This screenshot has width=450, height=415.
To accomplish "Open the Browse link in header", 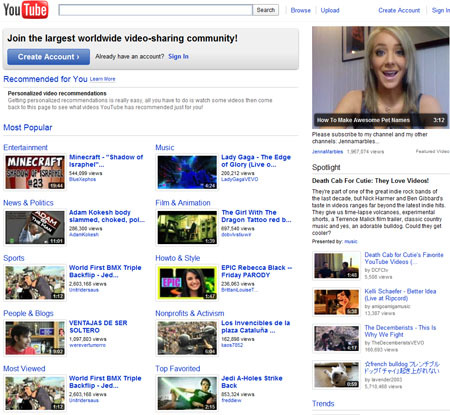I will coord(300,10).
